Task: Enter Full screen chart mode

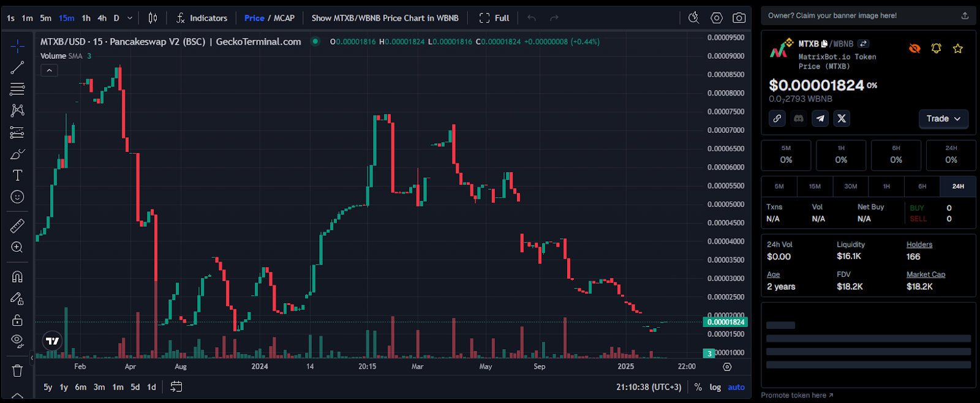Action: (494, 18)
